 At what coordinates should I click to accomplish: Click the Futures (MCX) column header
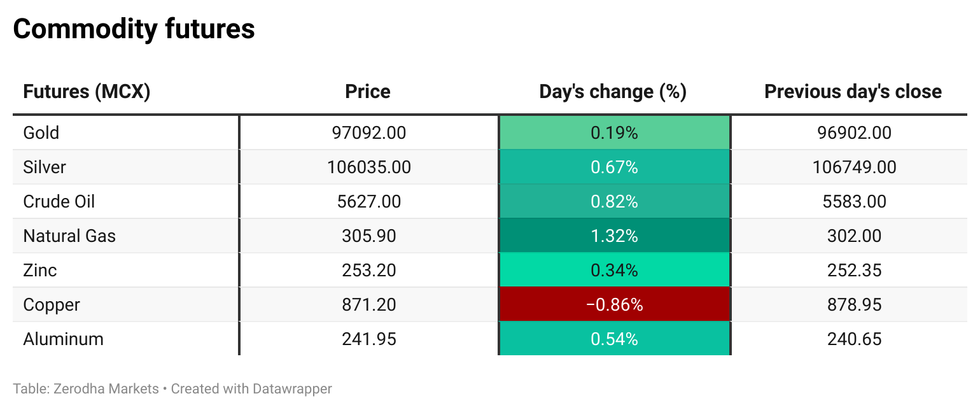[x=87, y=92]
